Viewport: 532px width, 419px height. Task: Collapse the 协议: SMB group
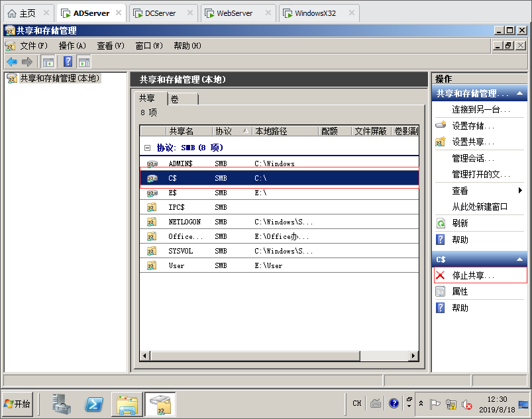(147, 148)
